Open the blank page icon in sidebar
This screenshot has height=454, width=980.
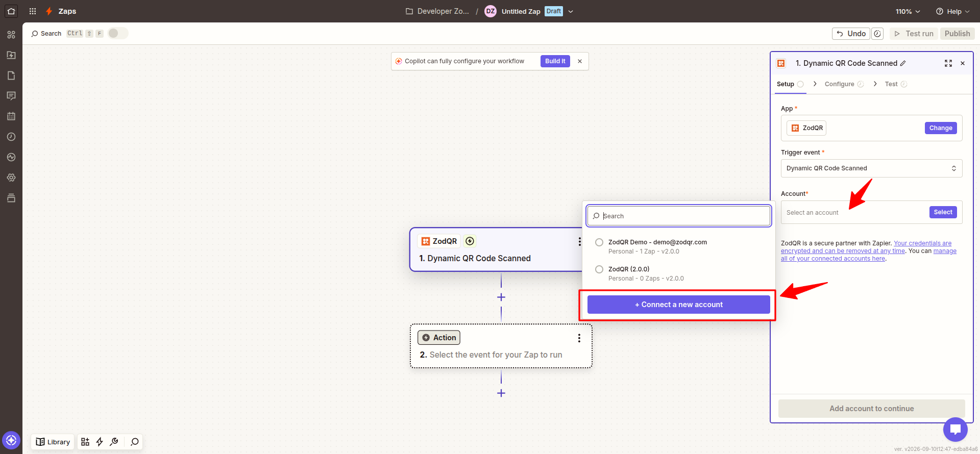pyautogui.click(x=11, y=75)
